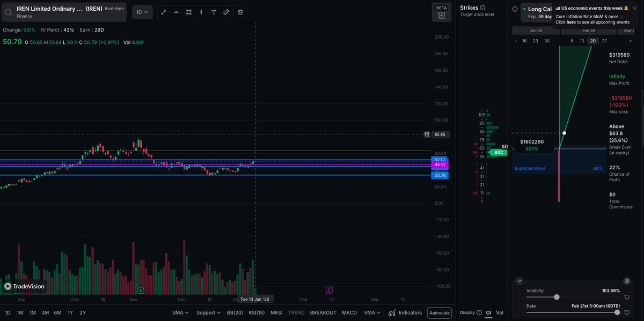
Task: Toggle the RSI(15) indicator
Action: coord(257,312)
